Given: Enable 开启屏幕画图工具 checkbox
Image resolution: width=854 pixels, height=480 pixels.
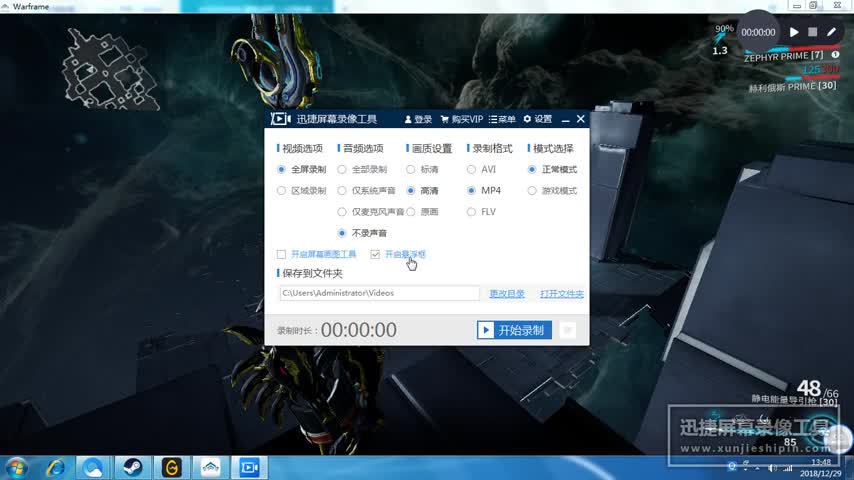Looking at the screenshot, I should pyautogui.click(x=282, y=254).
